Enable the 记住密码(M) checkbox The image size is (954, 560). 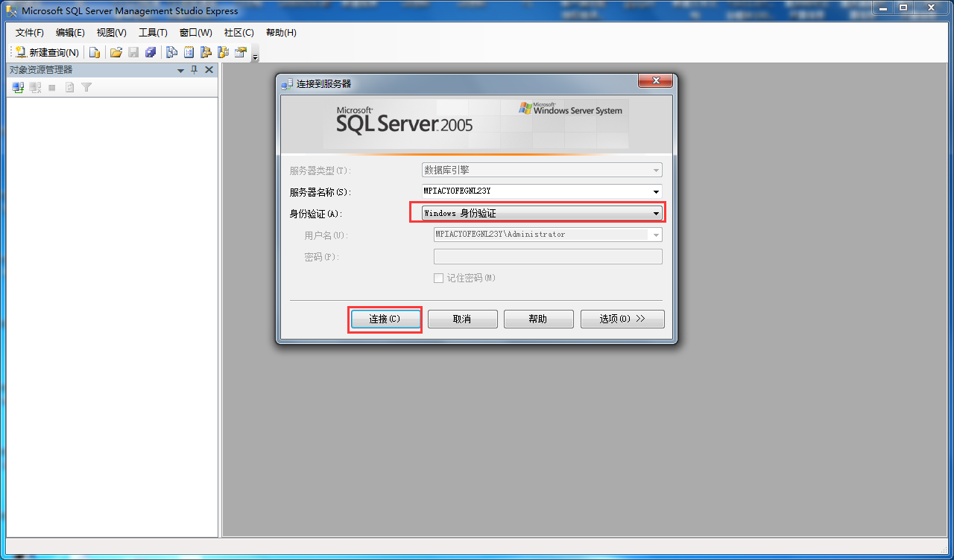tap(439, 277)
